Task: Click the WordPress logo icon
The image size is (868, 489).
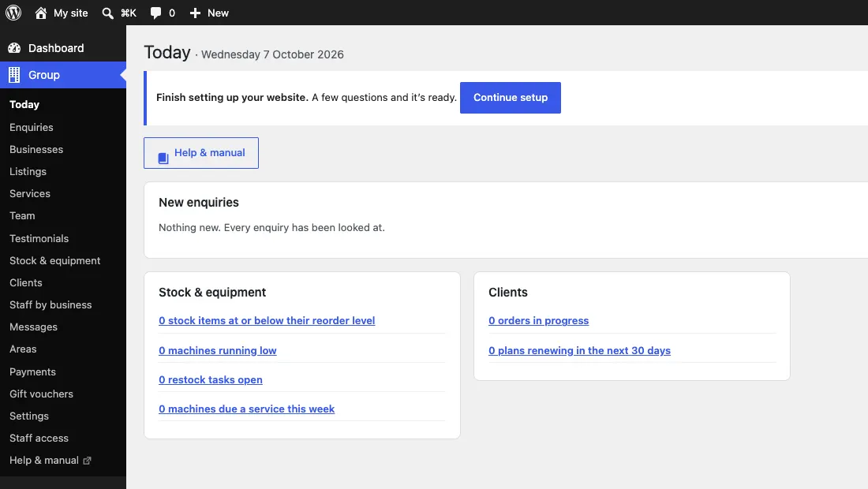Action: click(13, 13)
